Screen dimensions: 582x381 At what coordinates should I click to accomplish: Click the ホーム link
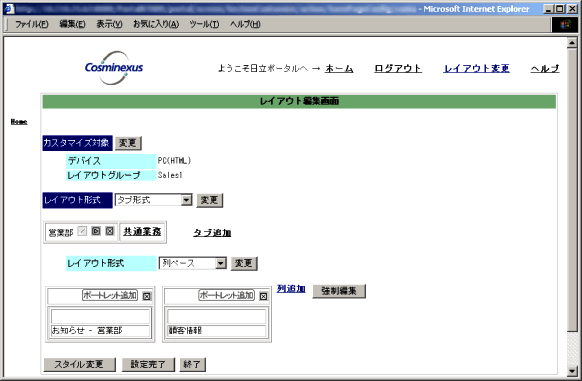pos(339,68)
